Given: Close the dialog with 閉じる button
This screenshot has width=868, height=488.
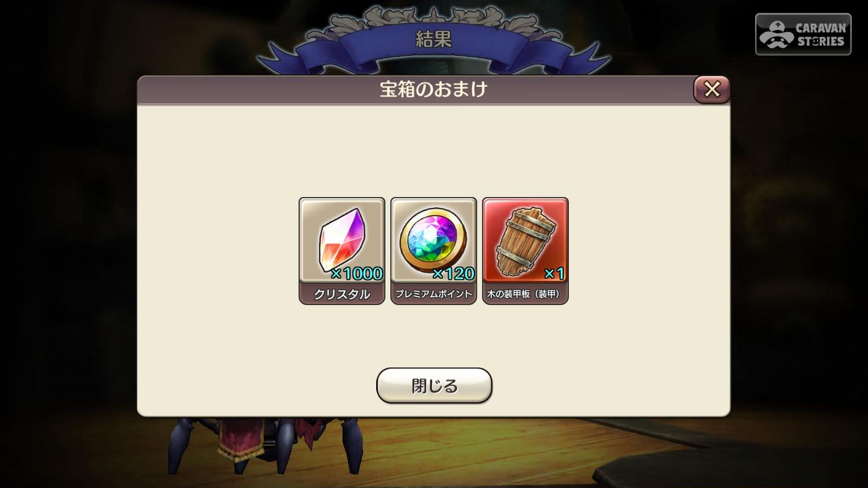Looking at the screenshot, I should coord(434,386).
